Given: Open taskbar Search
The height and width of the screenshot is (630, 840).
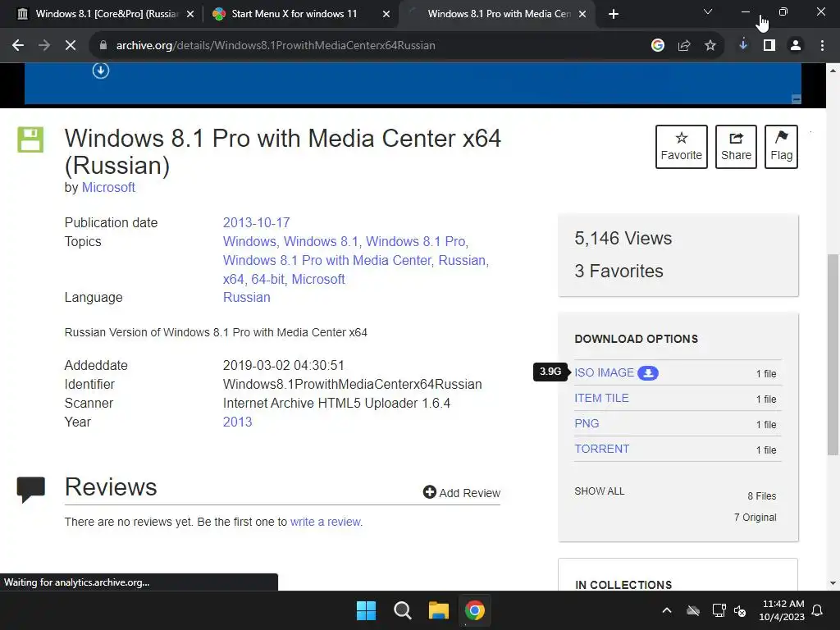Looking at the screenshot, I should (402, 610).
